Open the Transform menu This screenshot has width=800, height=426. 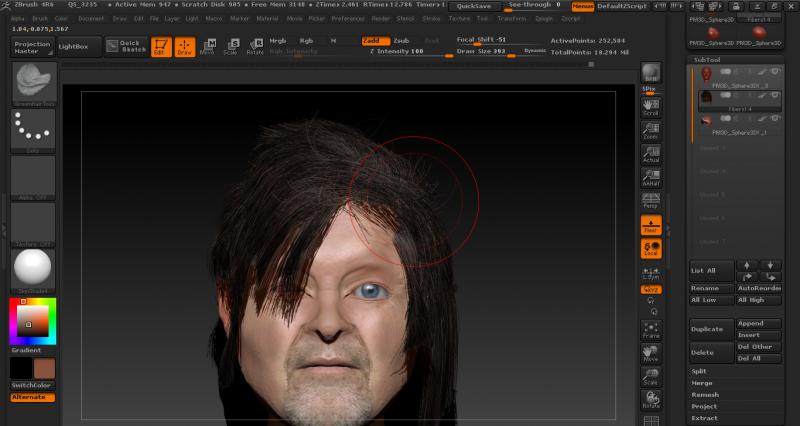click(511, 18)
